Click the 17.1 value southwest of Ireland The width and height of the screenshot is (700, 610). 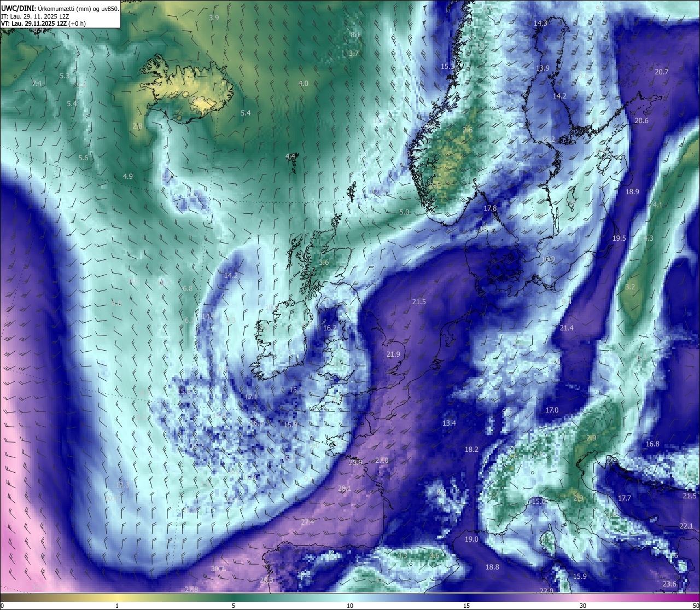tap(251, 397)
